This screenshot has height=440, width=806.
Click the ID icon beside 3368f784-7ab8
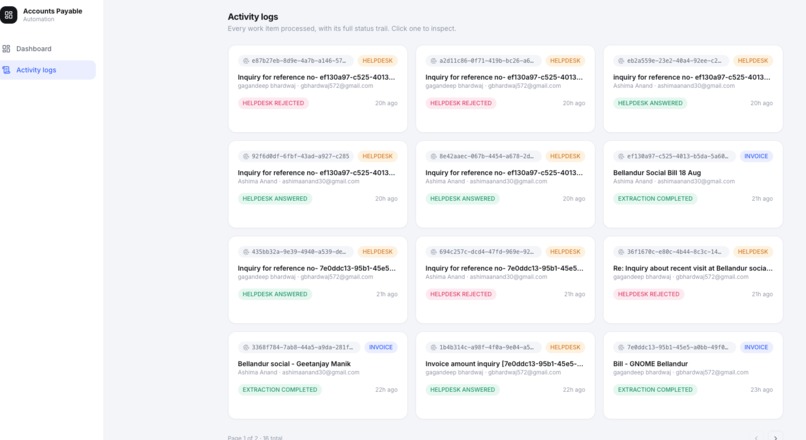[x=246, y=347]
